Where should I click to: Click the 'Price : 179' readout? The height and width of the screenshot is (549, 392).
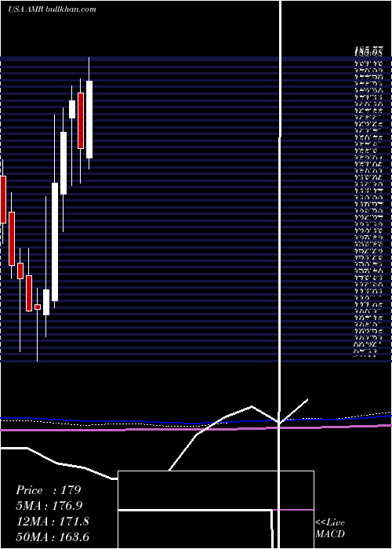(x=49, y=490)
